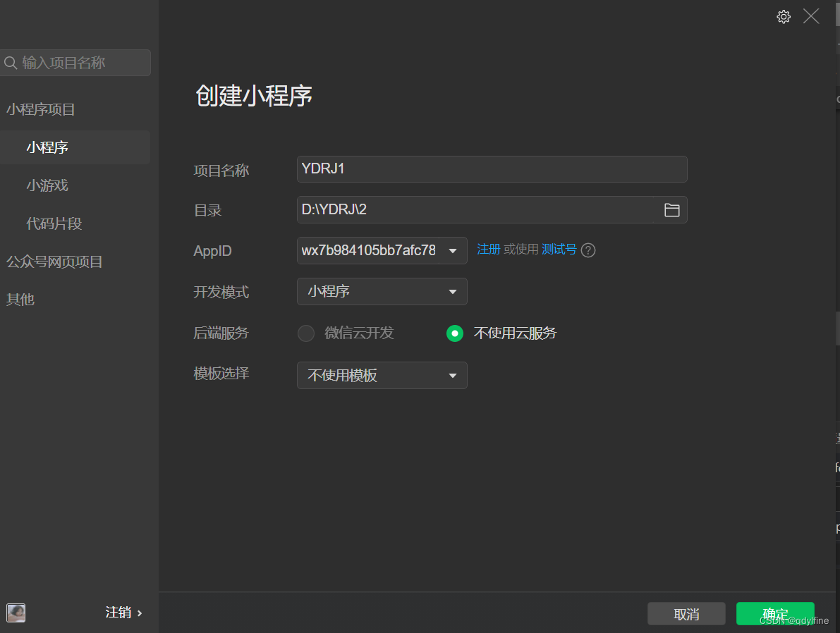Open the AppID selection dropdown

(381, 250)
